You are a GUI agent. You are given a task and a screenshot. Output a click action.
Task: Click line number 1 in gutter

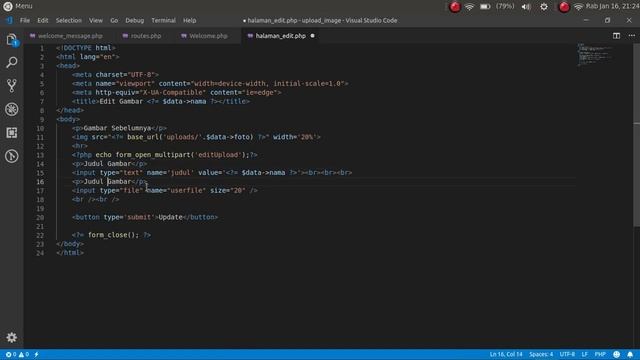42,48
